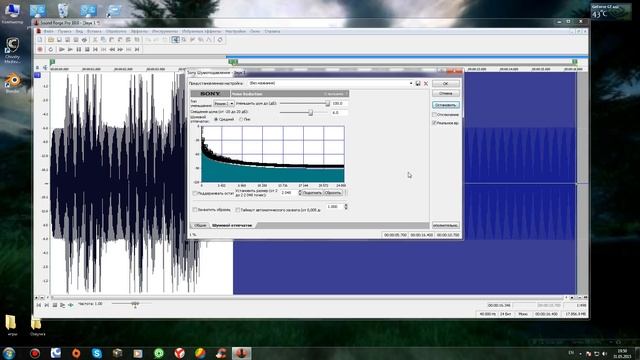
Task: Click the Skype icon in taskbar
Action: point(97,353)
